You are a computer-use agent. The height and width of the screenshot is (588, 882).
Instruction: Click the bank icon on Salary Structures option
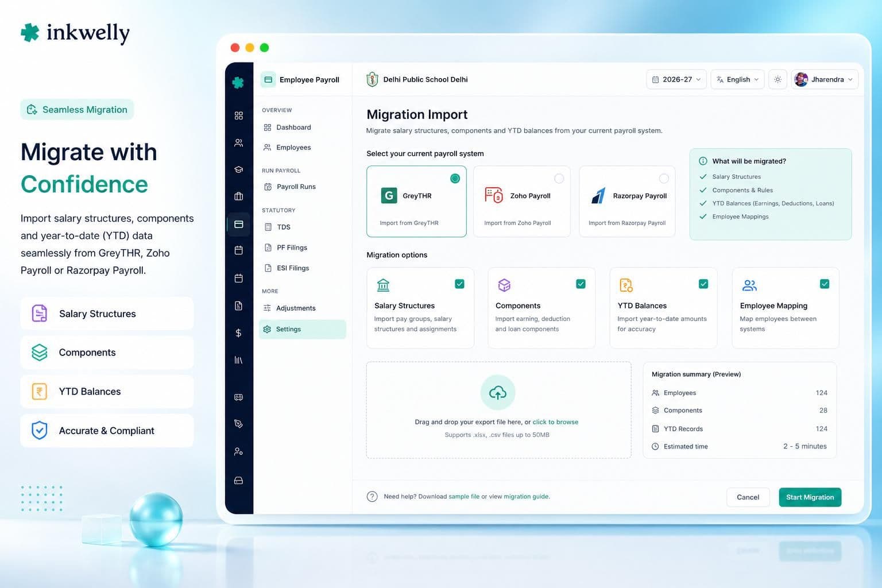tap(383, 285)
